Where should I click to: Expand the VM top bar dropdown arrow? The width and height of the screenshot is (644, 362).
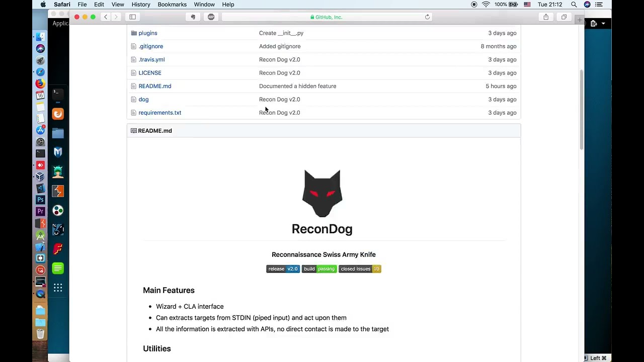click(603, 24)
